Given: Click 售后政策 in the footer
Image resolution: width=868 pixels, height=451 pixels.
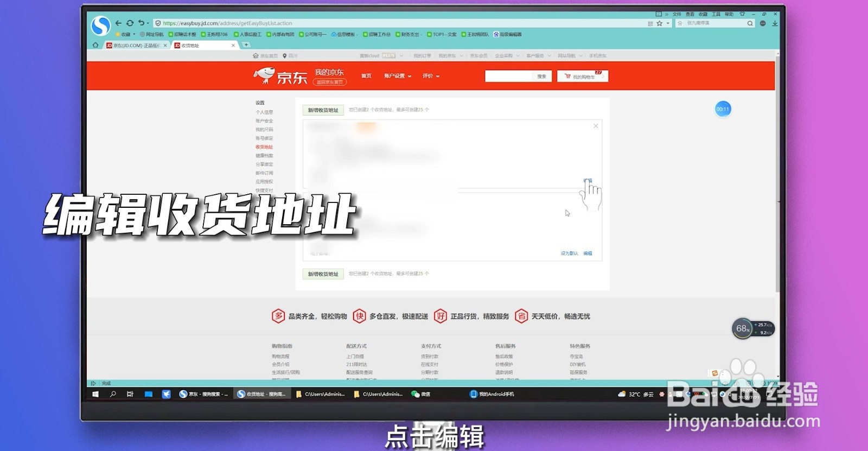Looking at the screenshot, I should [x=504, y=357].
